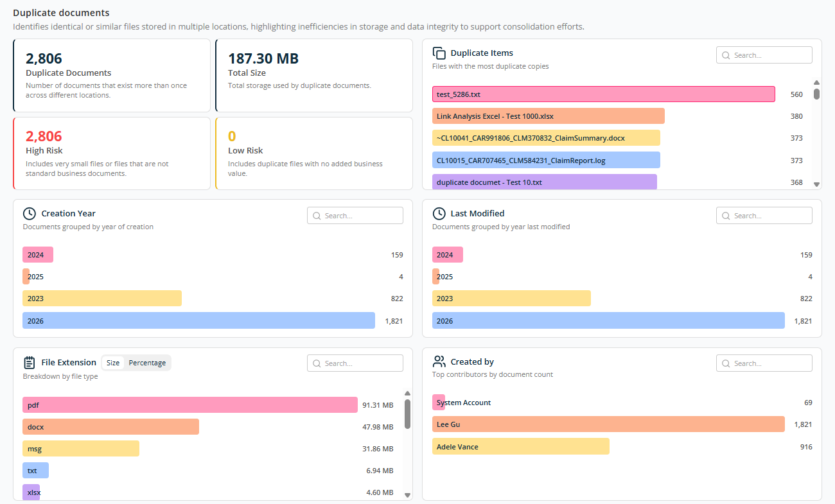Select the 2023 bar in Last Modified
This screenshot has width=835, height=504.
coord(511,299)
